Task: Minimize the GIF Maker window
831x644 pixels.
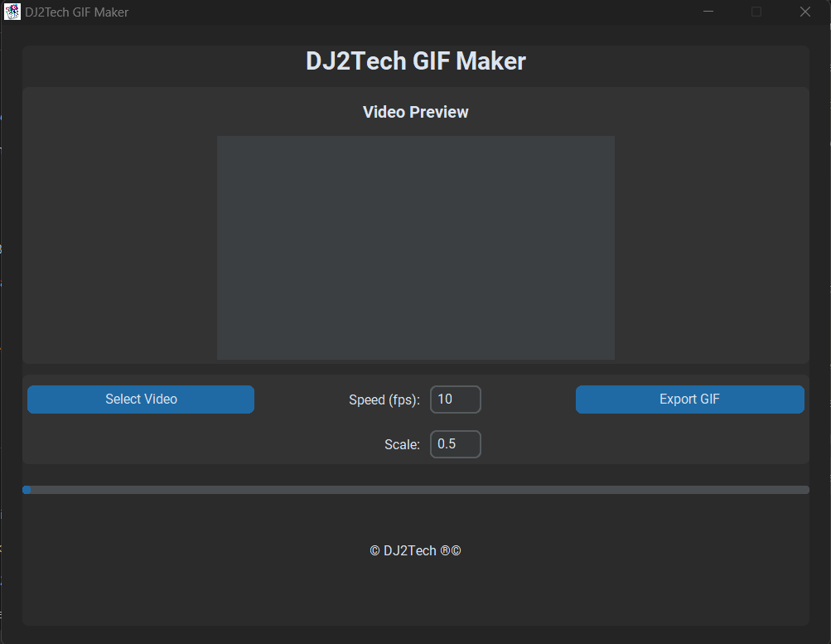Action: pyautogui.click(x=708, y=12)
